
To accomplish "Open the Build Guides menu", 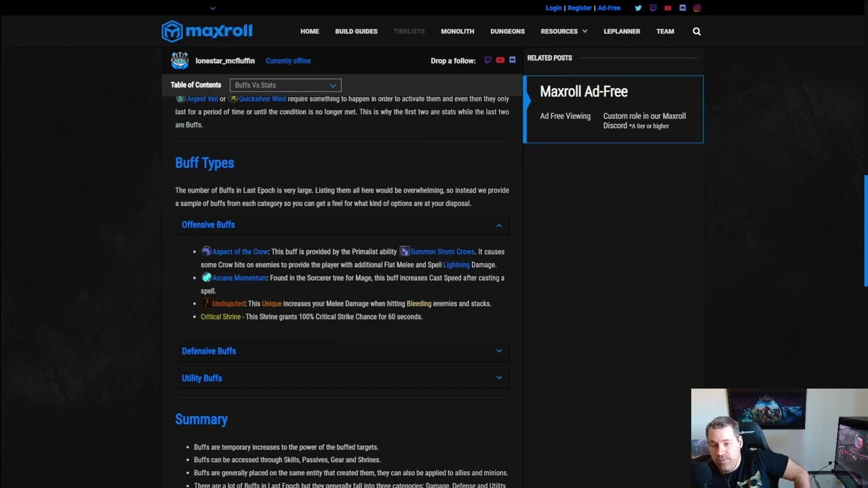I will 356,31.
